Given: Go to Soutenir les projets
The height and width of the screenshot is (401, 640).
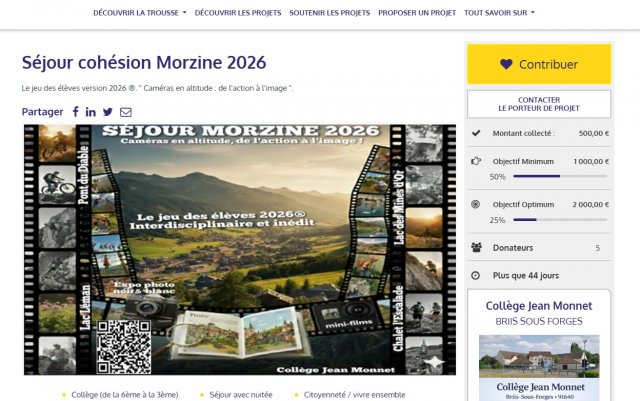Looking at the screenshot, I should [329, 13].
